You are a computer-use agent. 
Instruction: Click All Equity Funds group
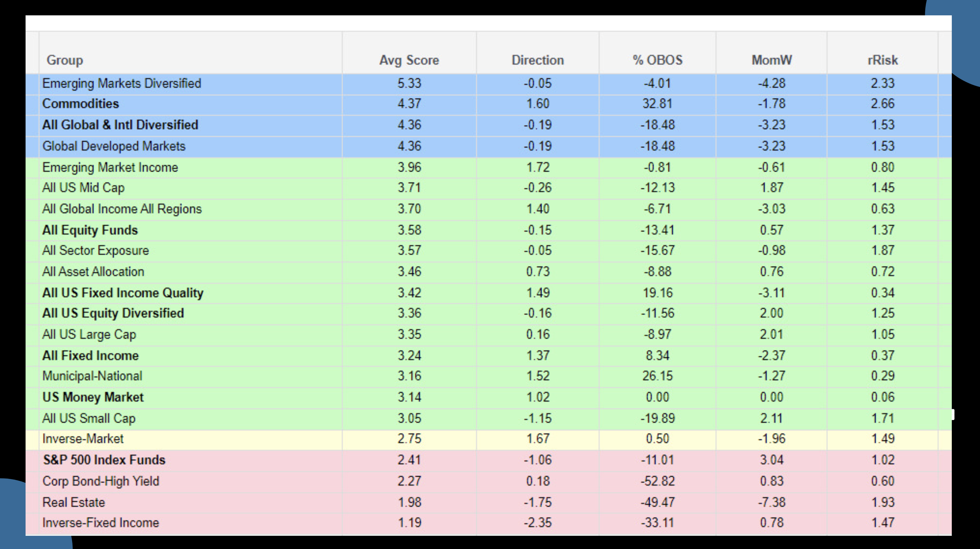(90, 230)
